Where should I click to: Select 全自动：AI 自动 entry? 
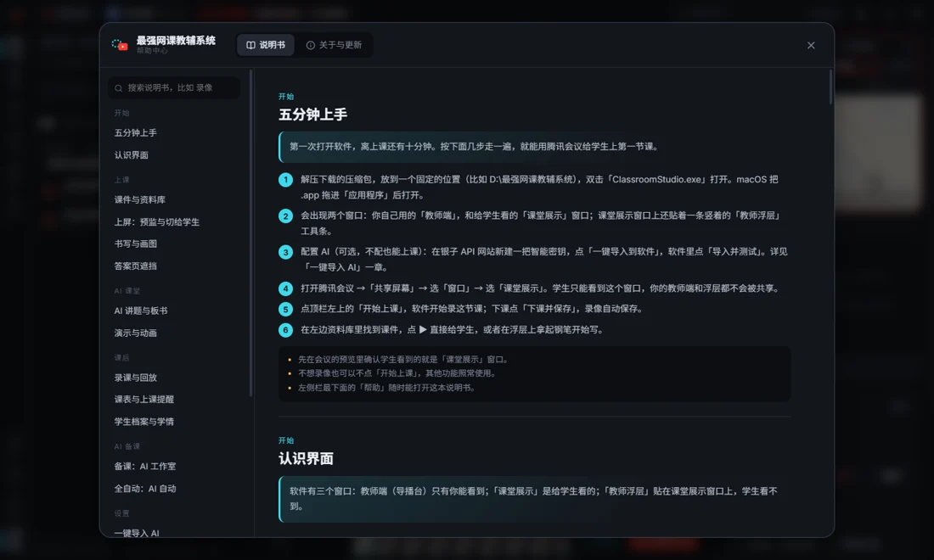tap(145, 489)
